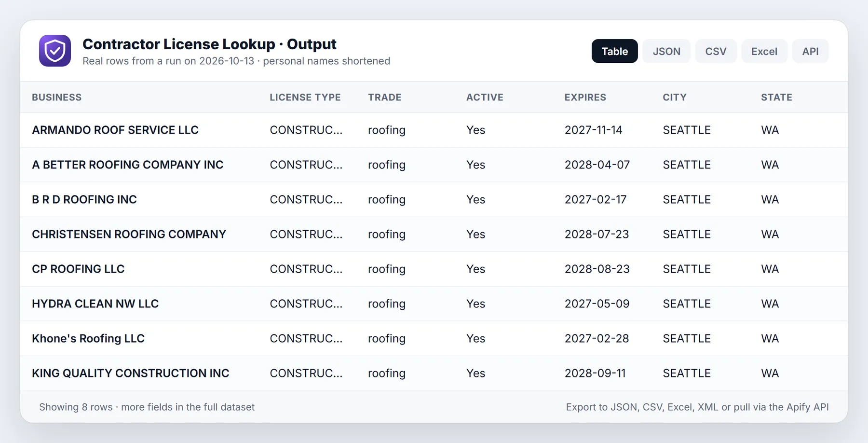Image resolution: width=868 pixels, height=443 pixels.
Task: Click WA state cell in KING QUALITY row
Action: coord(770,373)
